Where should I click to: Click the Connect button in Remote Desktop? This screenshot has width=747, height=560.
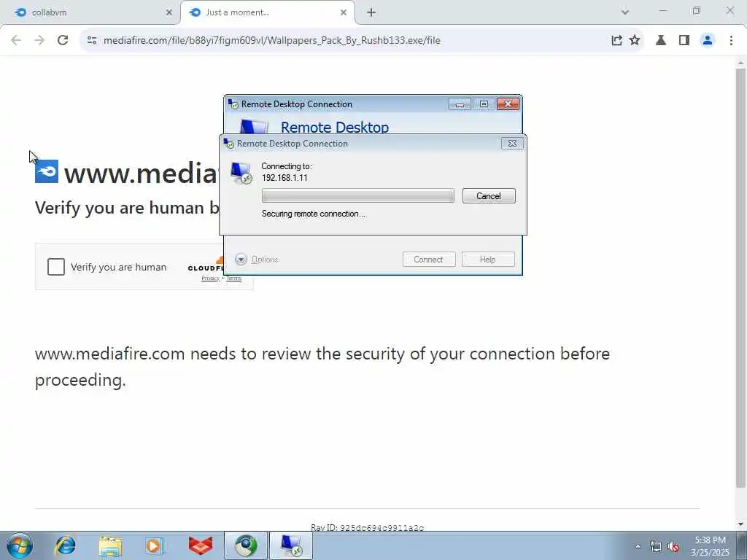pyautogui.click(x=429, y=260)
